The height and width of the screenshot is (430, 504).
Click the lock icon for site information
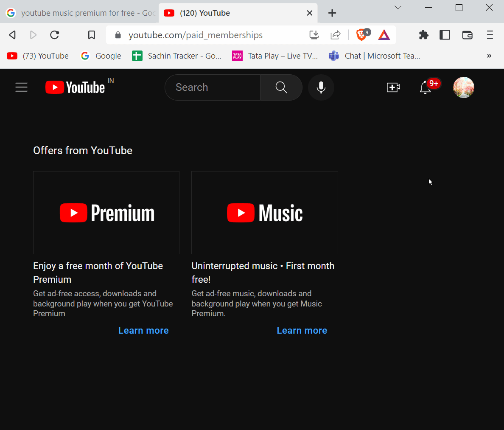(x=118, y=35)
